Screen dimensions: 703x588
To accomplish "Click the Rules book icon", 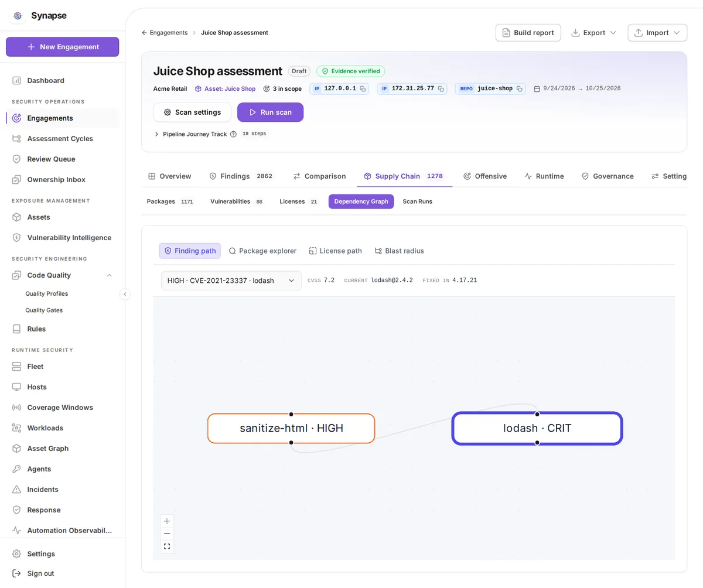I will tap(16, 329).
